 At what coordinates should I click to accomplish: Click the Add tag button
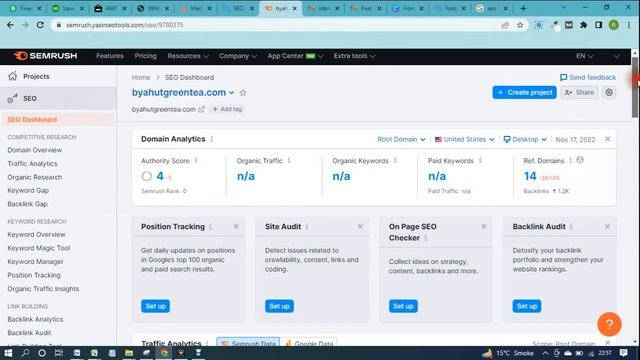coord(227,109)
